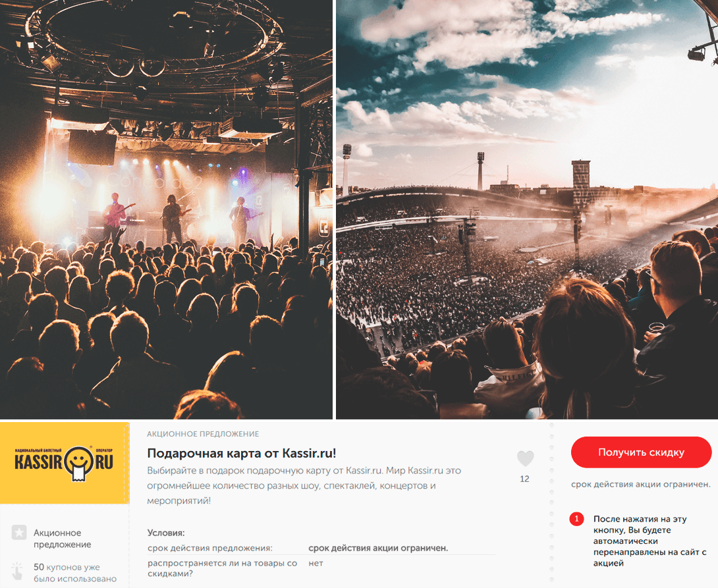
Task: Open the indoor concert stage photo
Action: point(166,209)
